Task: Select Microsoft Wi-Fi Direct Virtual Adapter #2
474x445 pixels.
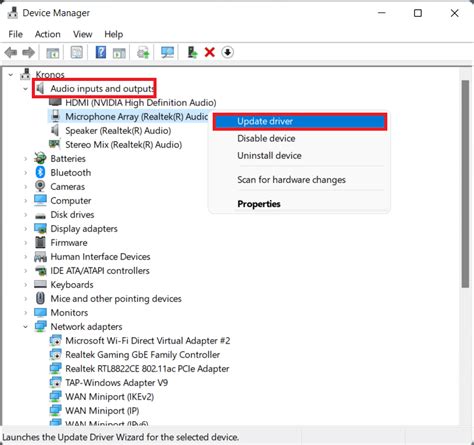Action: point(148,341)
